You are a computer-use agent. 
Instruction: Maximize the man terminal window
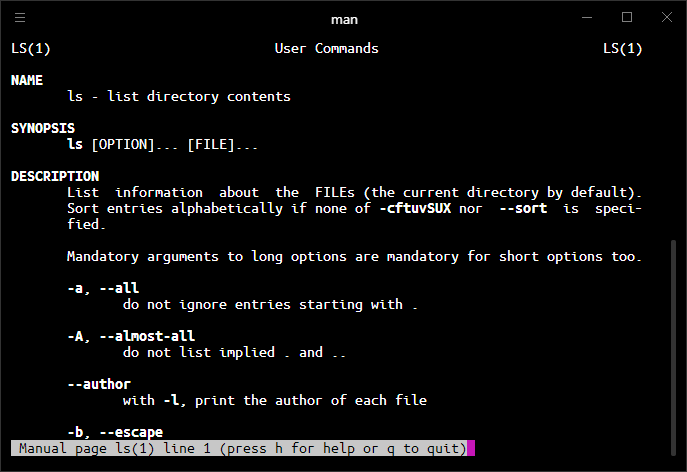point(627,17)
